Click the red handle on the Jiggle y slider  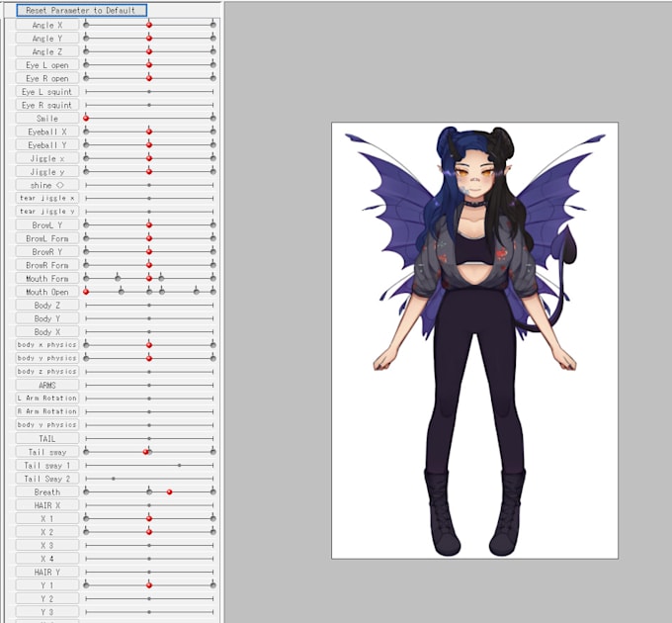[x=149, y=171]
